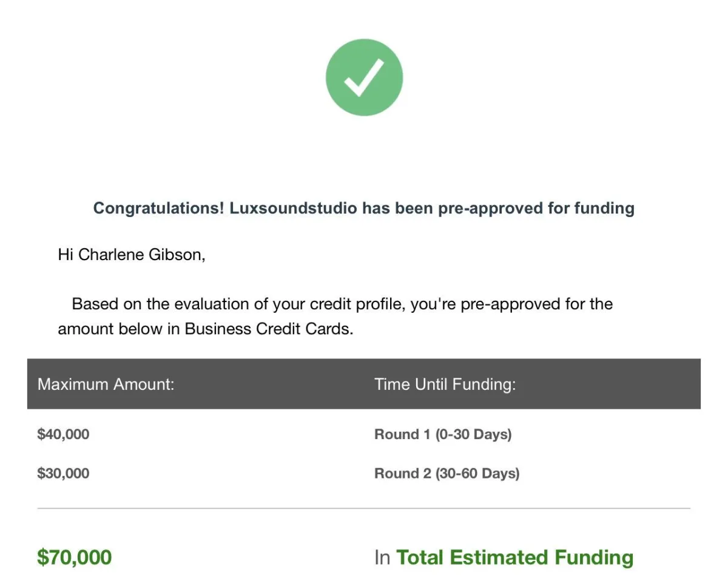Click the Total Estimated Funding label
The image size is (728, 587).
[515, 557]
